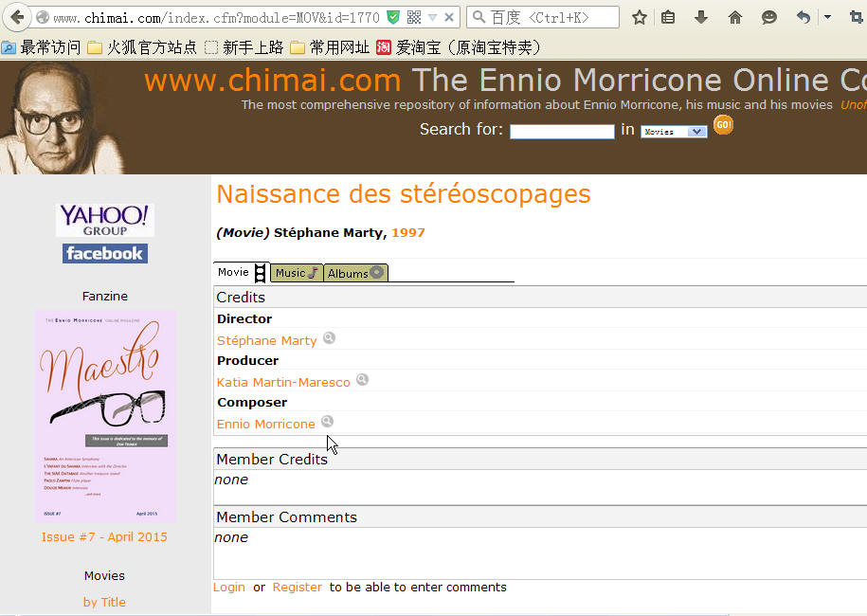Focus the Search for text field
The height and width of the screenshot is (616, 867).
(x=562, y=132)
